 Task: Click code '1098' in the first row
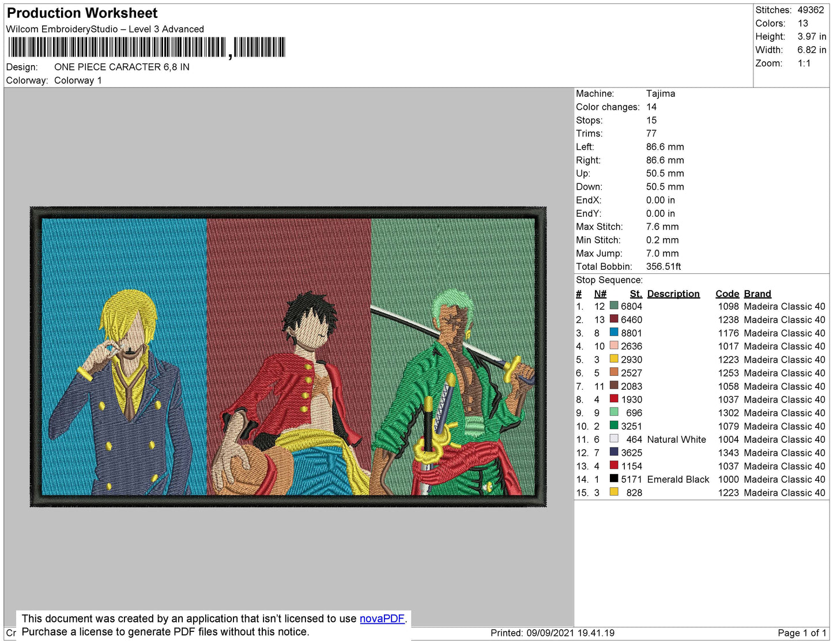coord(728,306)
